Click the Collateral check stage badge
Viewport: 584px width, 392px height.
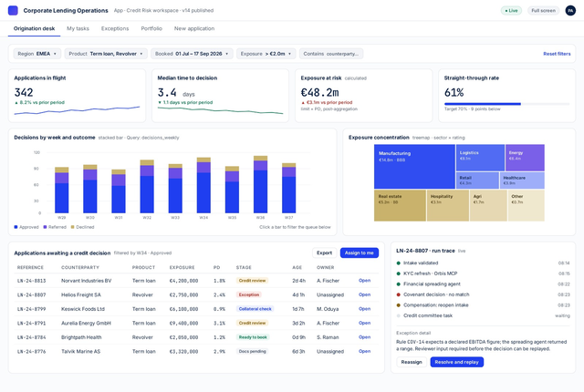pyautogui.click(x=255, y=309)
